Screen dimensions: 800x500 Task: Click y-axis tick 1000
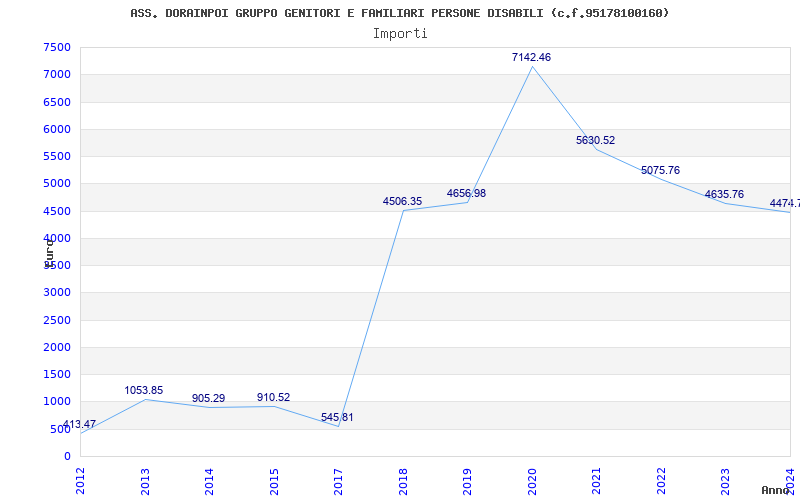coord(57,402)
